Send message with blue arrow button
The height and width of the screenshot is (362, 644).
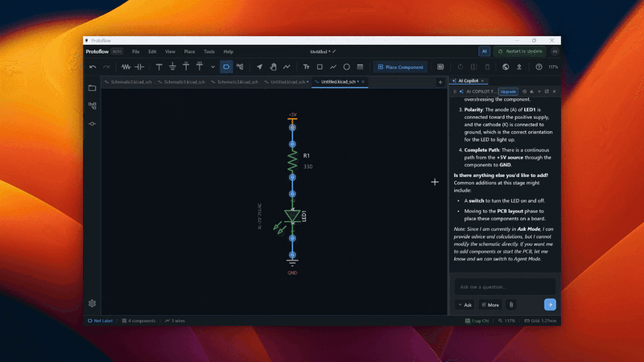[x=550, y=305]
